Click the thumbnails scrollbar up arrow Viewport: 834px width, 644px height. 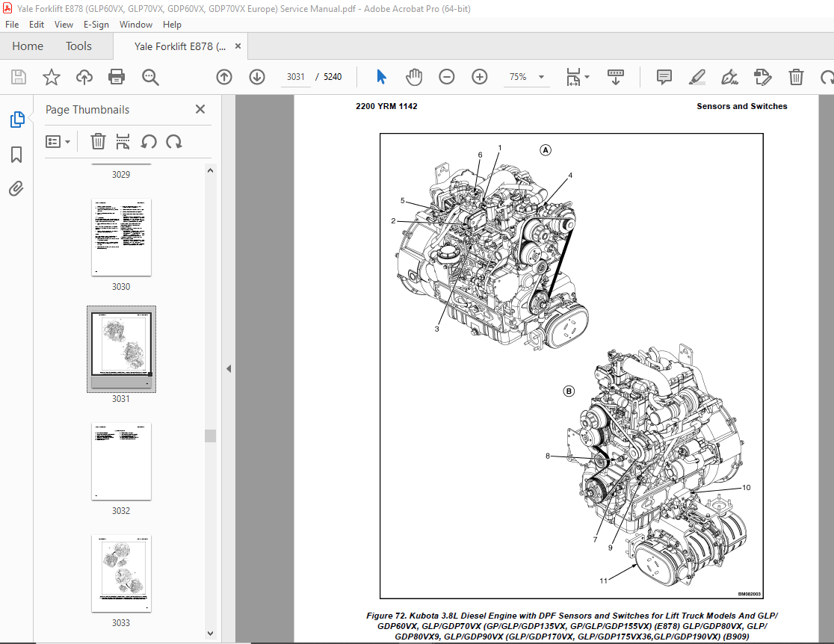point(210,170)
